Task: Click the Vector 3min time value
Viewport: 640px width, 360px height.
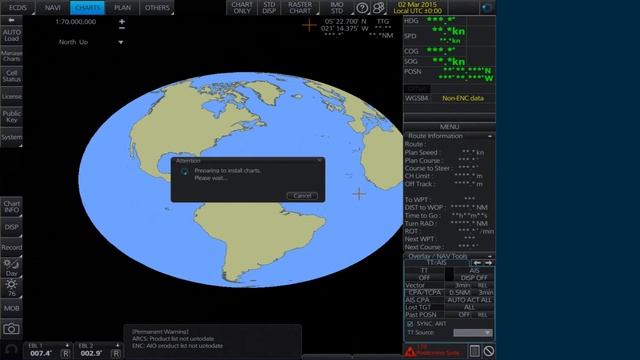Action: [x=462, y=285]
